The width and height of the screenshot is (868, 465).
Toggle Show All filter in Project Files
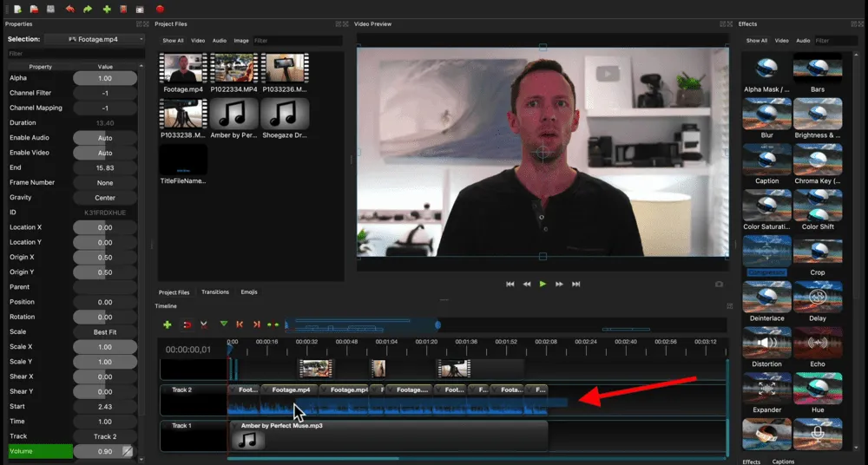coord(173,41)
